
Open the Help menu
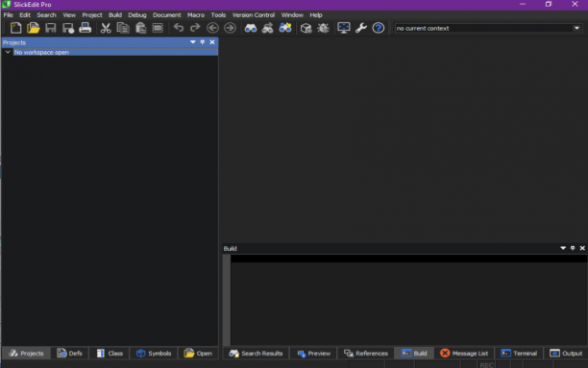tap(316, 15)
